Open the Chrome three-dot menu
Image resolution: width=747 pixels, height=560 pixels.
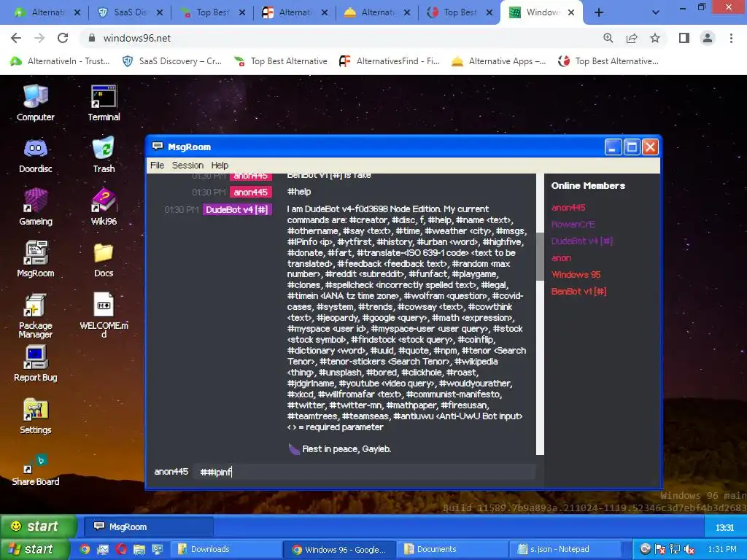(x=731, y=38)
